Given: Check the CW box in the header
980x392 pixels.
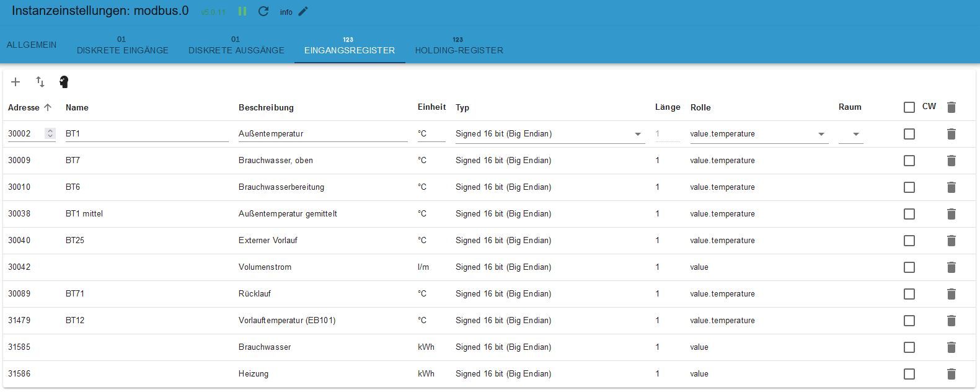Looking at the screenshot, I should click(x=909, y=107).
